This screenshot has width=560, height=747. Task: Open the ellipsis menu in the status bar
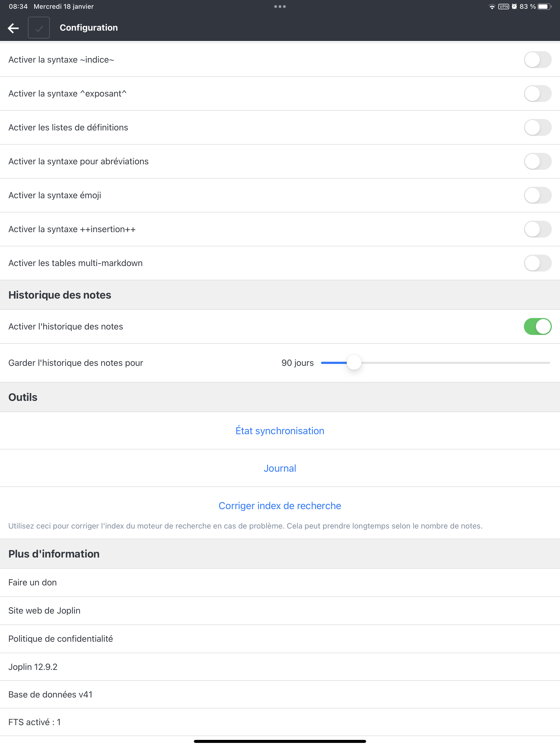pos(280,6)
